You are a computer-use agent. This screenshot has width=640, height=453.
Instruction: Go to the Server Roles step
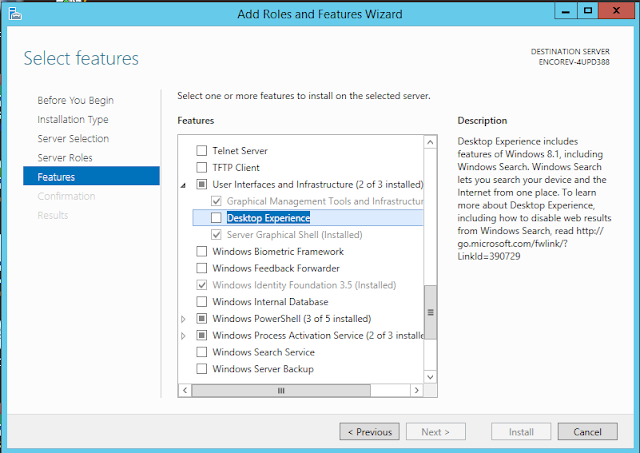click(x=65, y=158)
